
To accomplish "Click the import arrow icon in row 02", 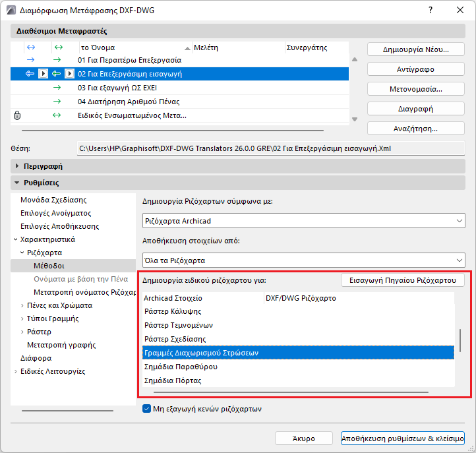I will [30, 74].
